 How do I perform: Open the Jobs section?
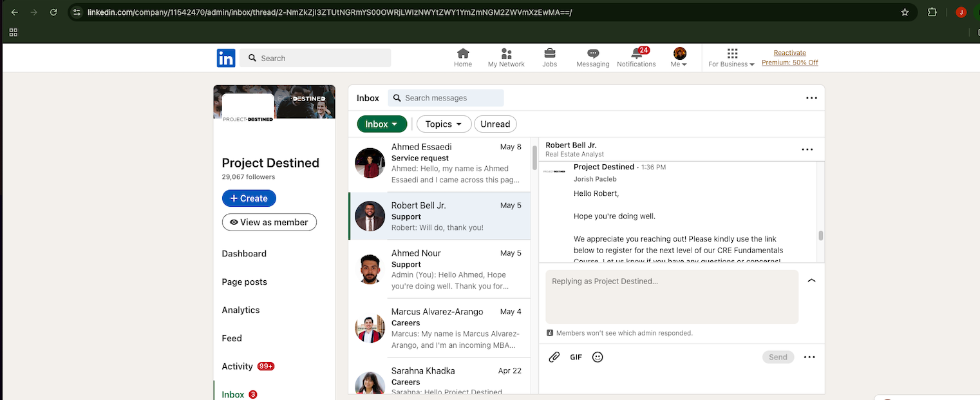tap(550, 58)
